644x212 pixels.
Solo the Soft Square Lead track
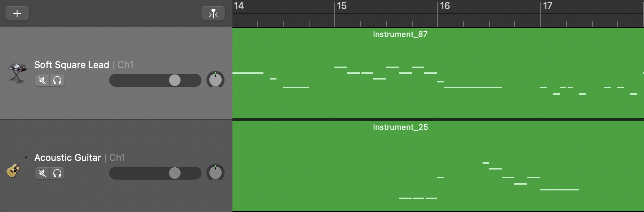[57, 80]
